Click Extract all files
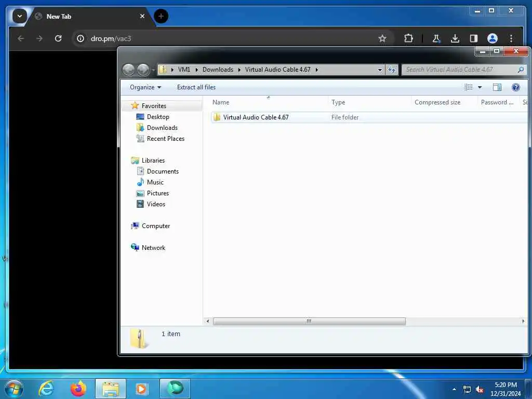532x399 pixels. 196,87
